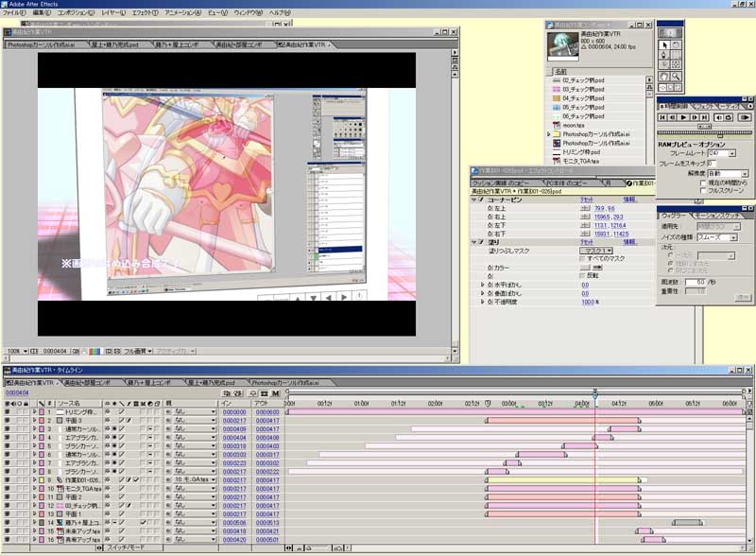Image resolution: width=756 pixels, height=556 pixels.
Task: Open the ウィンドウ menu
Action: [x=249, y=12]
